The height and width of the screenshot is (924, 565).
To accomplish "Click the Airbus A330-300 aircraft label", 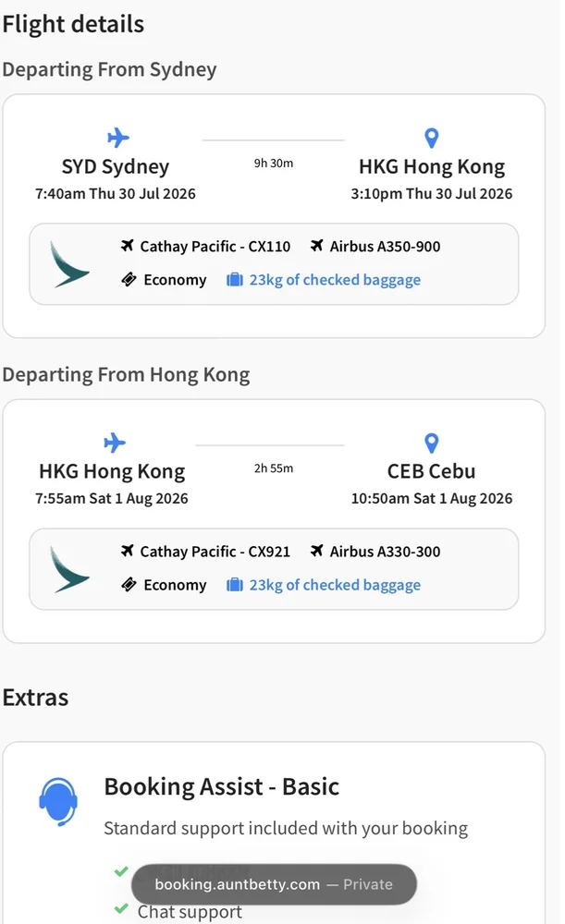I will [x=385, y=552].
